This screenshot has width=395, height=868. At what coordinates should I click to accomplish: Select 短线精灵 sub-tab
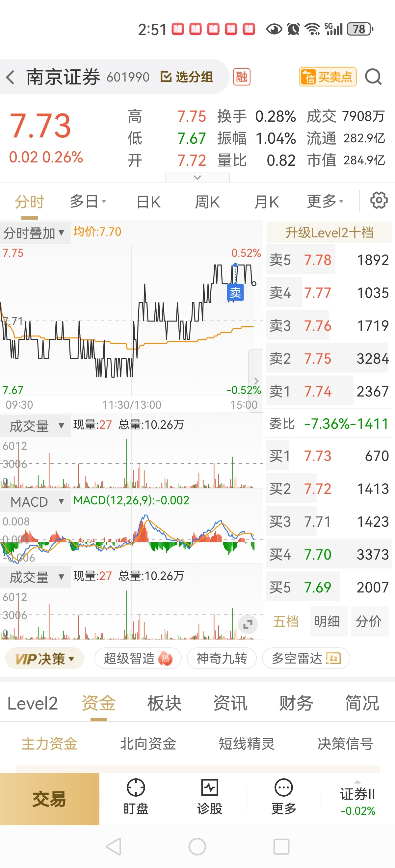(x=247, y=744)
